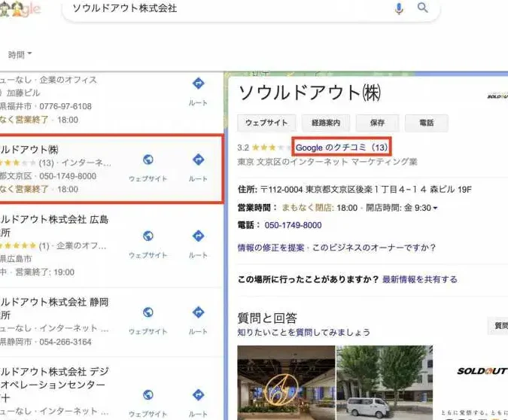This screenshot has height=420, width=508.
Task: Expand the 時間 filter dropdown
Action: click(20, 54)
